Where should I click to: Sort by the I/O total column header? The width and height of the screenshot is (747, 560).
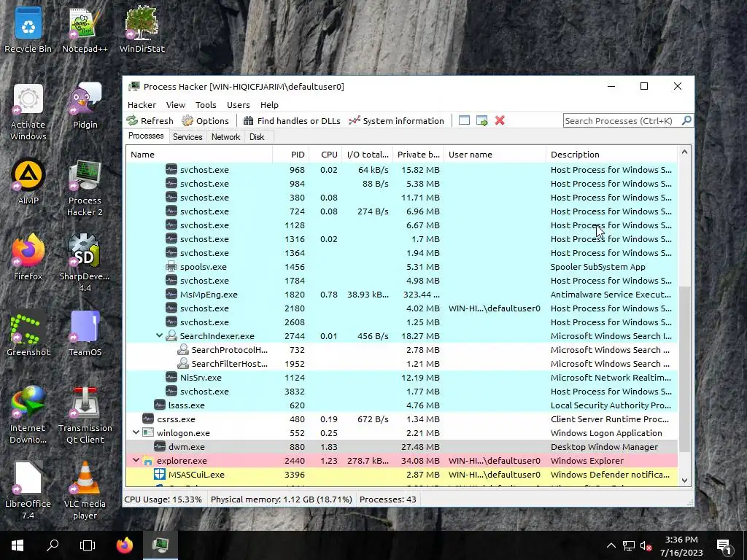pos(368,155)
